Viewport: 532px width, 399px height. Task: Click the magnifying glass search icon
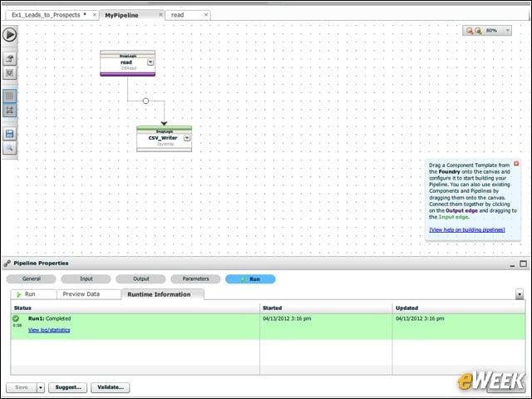(x=9, y=148)
